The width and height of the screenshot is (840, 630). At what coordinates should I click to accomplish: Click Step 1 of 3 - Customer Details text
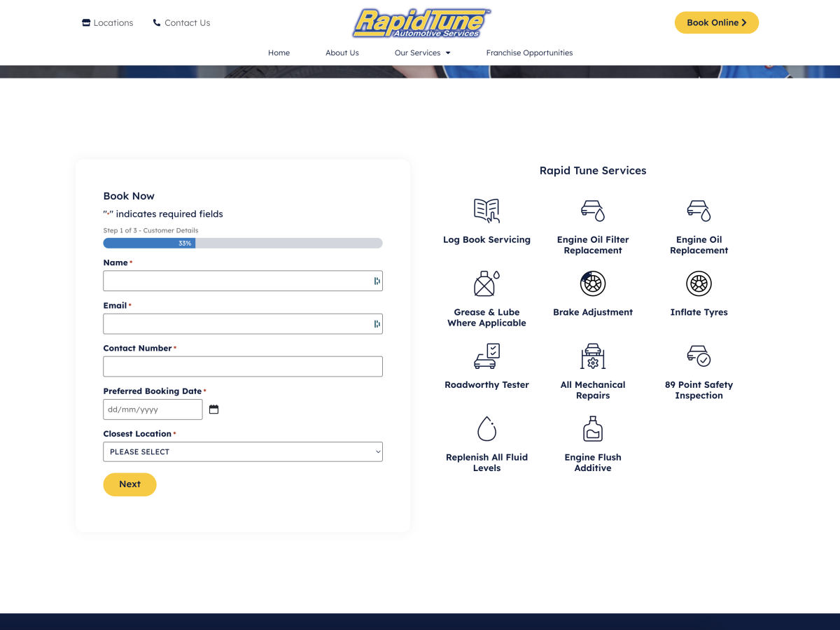tap(150, 230)
